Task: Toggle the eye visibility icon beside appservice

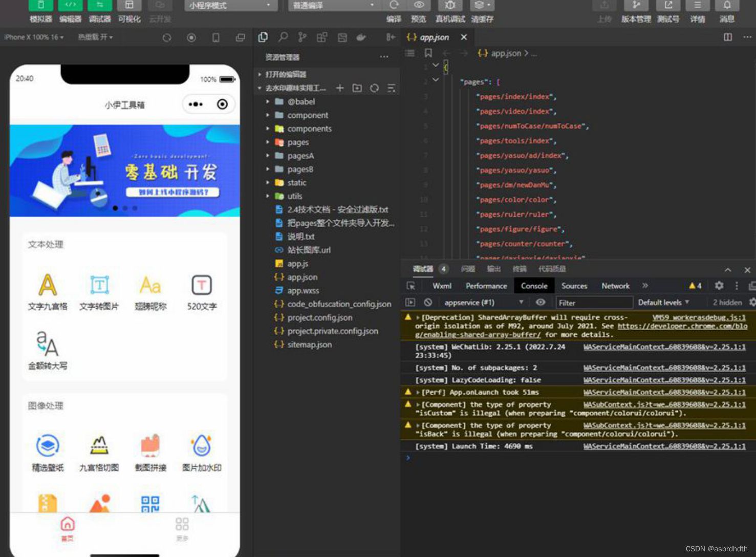Action: pos(541,303)
